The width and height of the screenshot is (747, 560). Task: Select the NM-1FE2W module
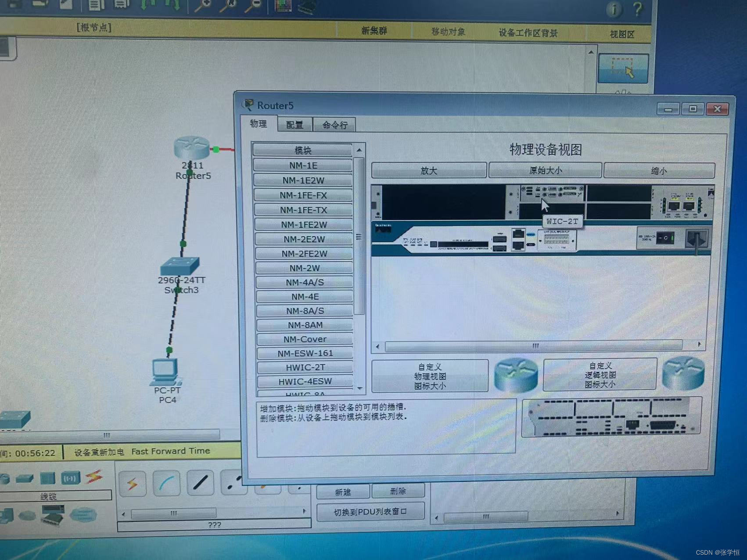(x=304, y=225)
